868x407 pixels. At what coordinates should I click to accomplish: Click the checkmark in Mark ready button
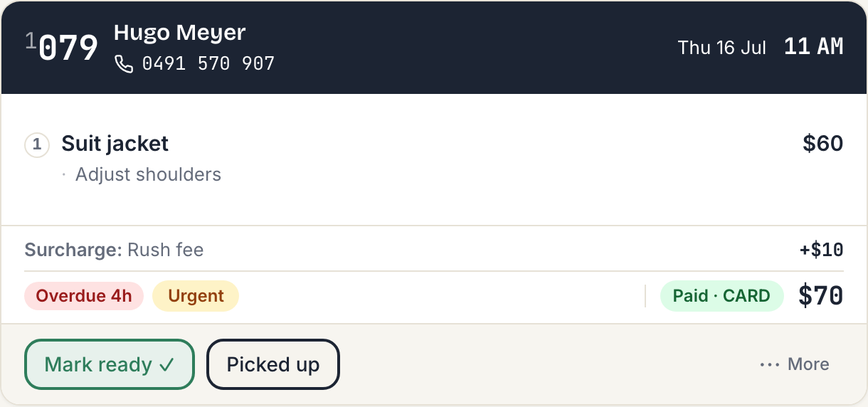pyautogui.click(x=166, y=365)
